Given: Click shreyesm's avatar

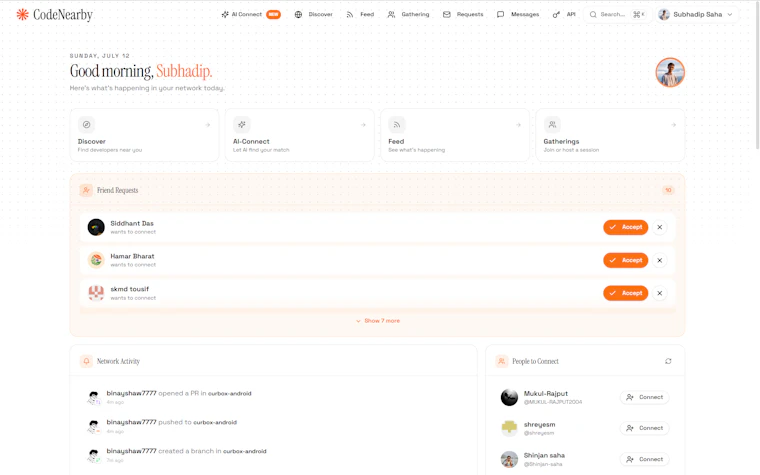Looking at the screenshot, I should [509, 428].
